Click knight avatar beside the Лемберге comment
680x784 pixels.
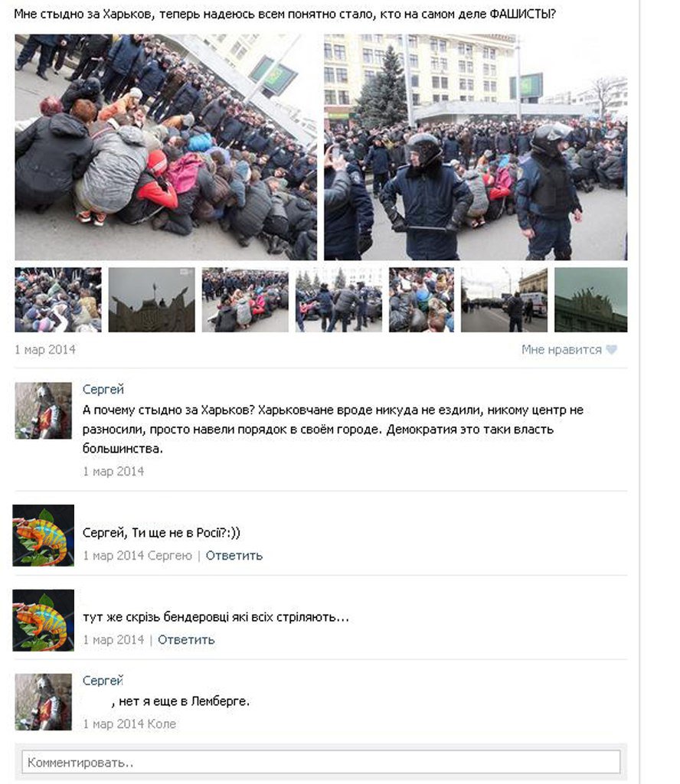[43, 702]
